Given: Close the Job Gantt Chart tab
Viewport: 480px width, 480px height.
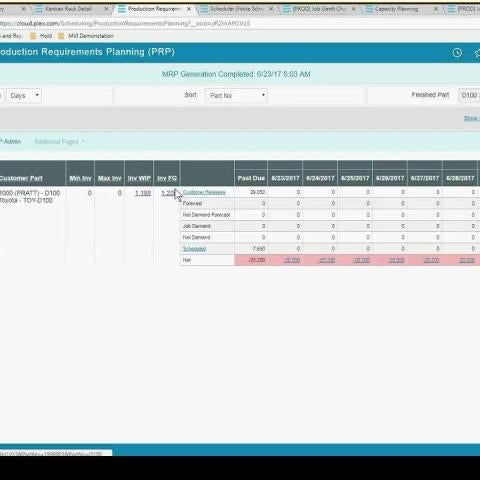Looking at the screenshot, I should click(x=354, y=9).
